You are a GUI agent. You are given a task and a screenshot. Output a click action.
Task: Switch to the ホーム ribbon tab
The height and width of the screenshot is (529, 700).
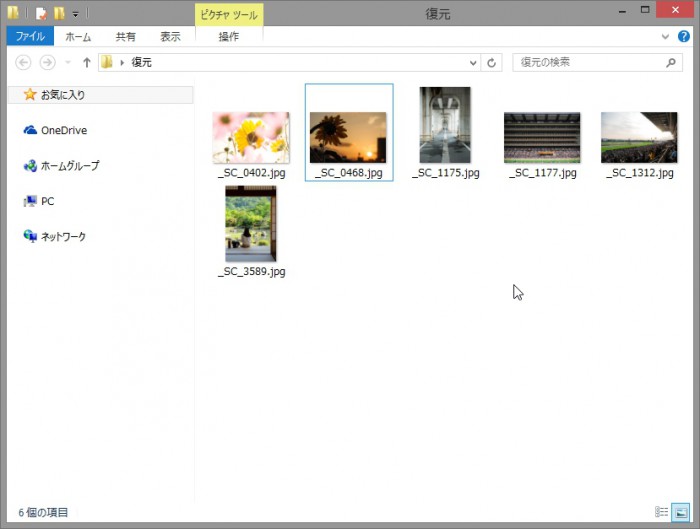78,37
